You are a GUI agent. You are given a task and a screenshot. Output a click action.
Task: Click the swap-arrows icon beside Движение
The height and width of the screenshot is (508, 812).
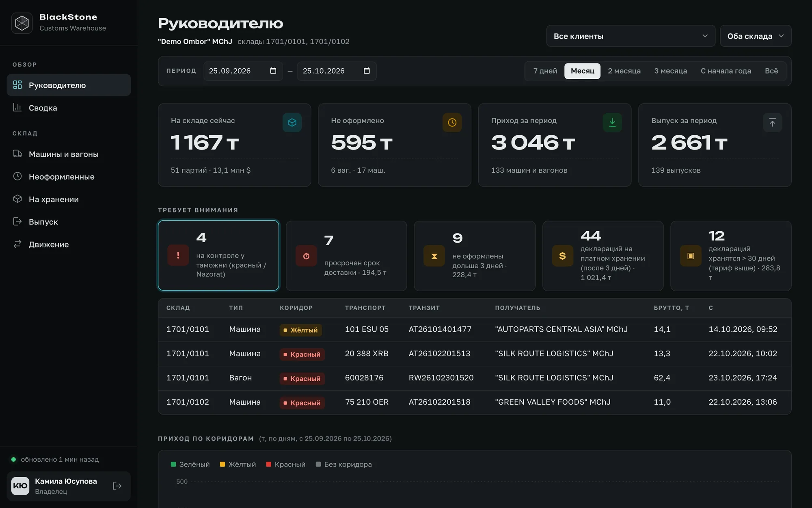pyautogui.click(x=17, y=244)
